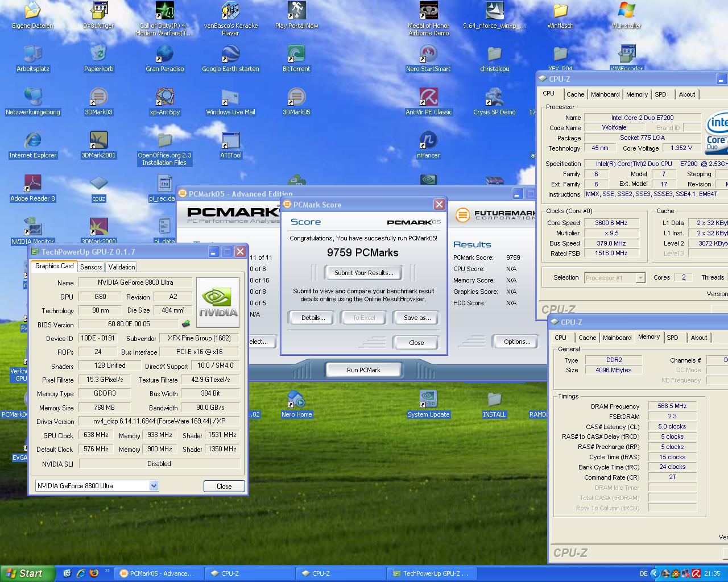Image resolution: width=728 pixels, height=582 pixels.
Task: Launch Call of Duty 4 shortcut
Action: (x=165, y=19)
